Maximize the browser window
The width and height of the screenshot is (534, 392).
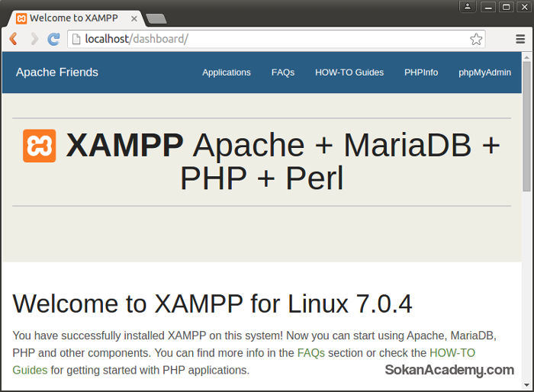pyautogui.click(x=506, y=6)
